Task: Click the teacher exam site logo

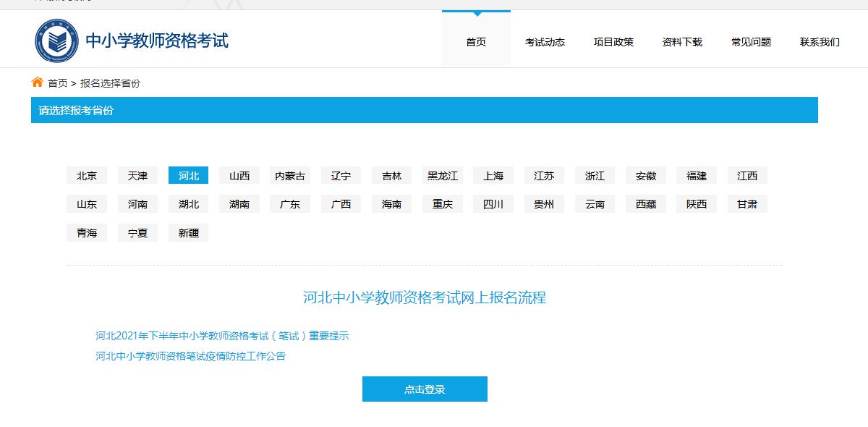Action: click(58, 41)
